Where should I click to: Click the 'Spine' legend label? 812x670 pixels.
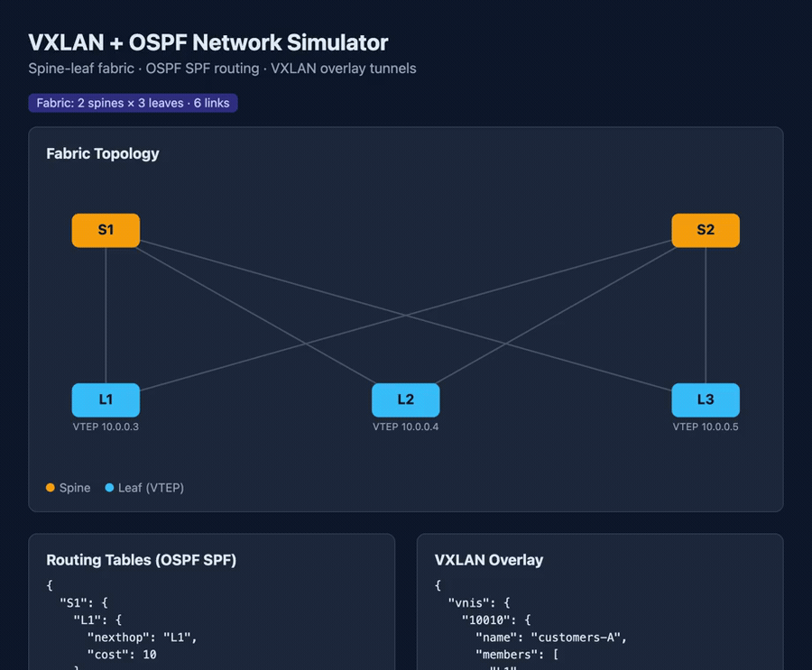(x=75, y=488)
